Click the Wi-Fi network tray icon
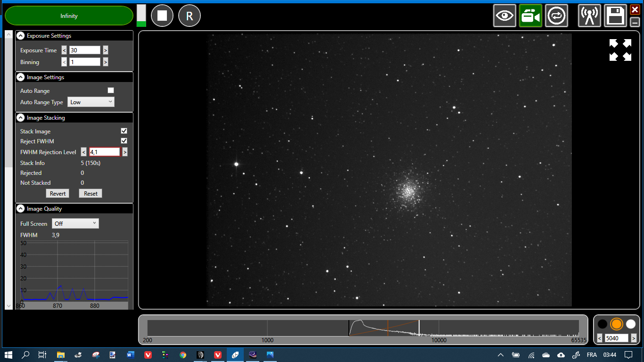 (531, 354)
